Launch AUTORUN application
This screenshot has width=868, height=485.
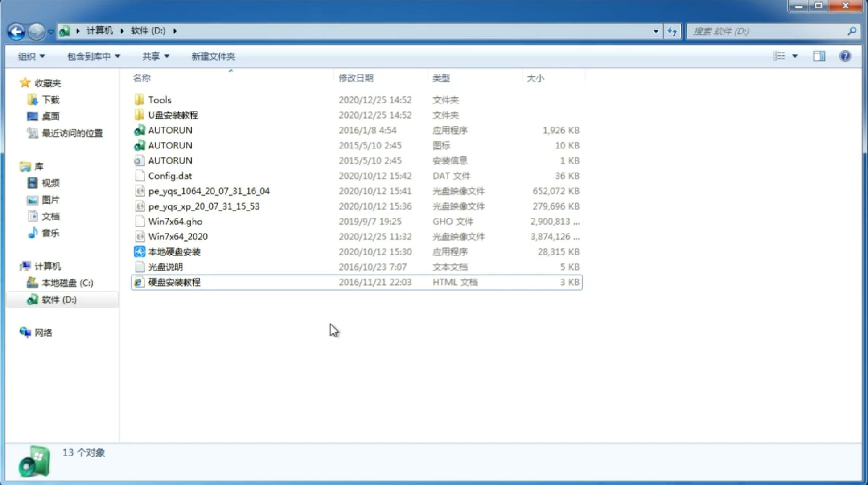point(170,130)
